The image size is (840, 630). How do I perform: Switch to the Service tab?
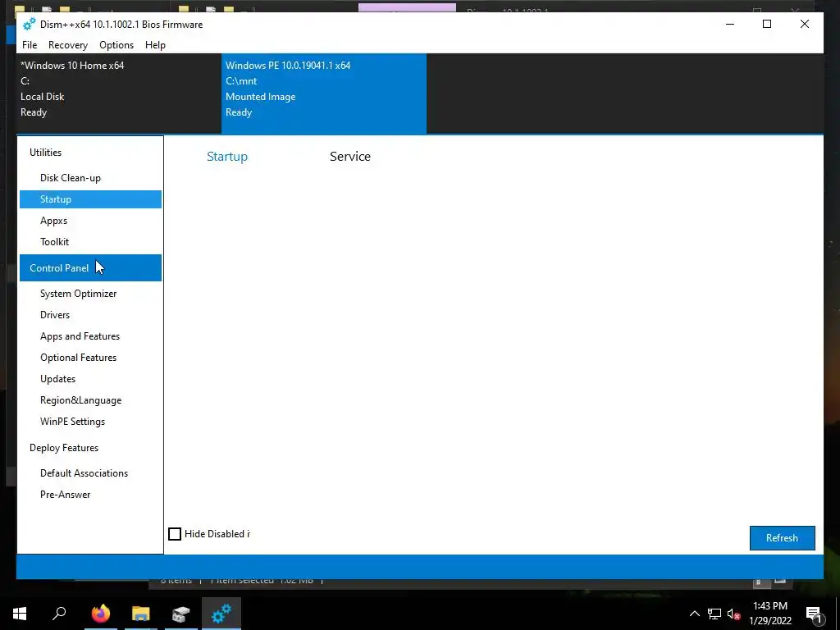(x=350, y=157)
